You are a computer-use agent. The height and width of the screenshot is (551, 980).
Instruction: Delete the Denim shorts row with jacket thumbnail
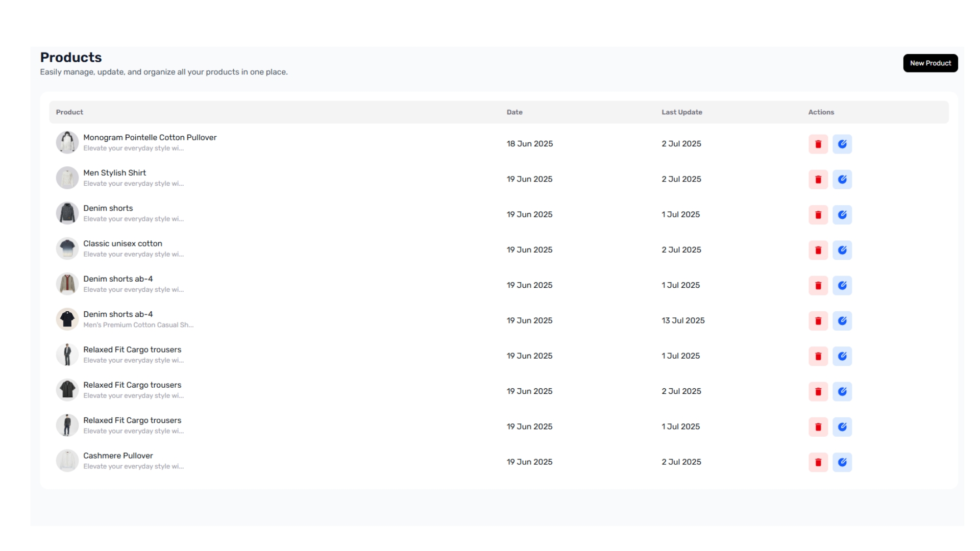[818, 215]
